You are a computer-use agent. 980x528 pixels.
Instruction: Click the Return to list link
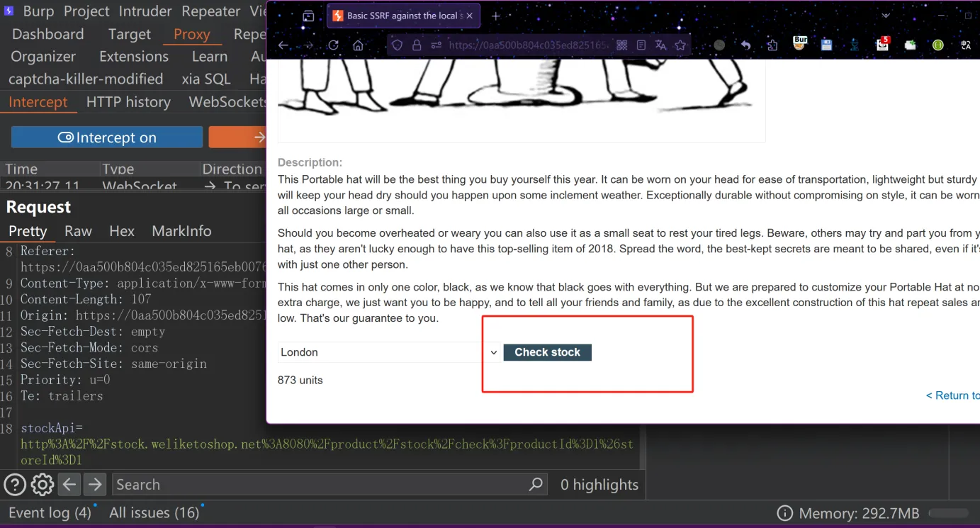pyautogui.click(x=952, y=395)
